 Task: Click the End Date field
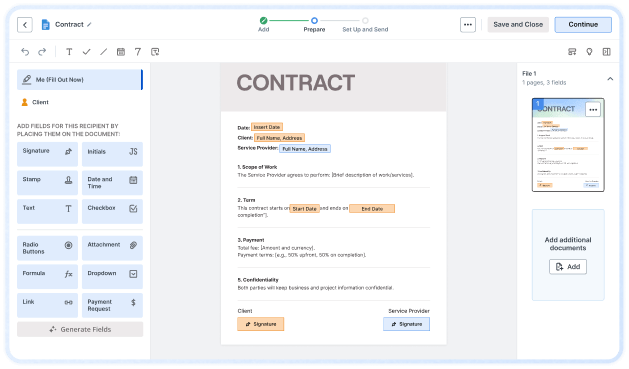click(x=372, y=209)
